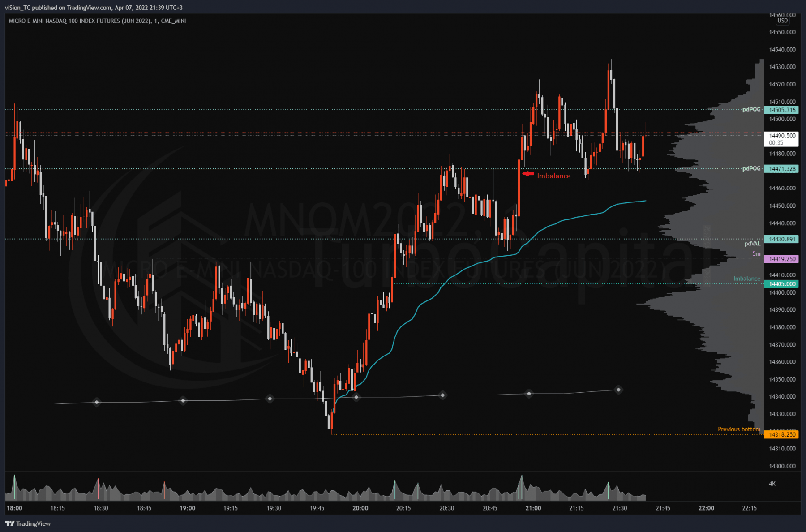Image resolution: width=806 pixels, height=532 pixels.
Task: Click the teal Imbalance 14405.000 price tag
Action: click(x=782, y=284)
